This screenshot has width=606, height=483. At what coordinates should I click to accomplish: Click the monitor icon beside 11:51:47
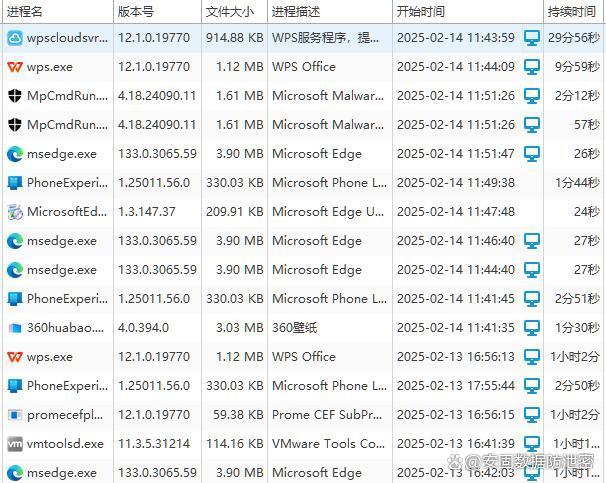coord(532,154)
